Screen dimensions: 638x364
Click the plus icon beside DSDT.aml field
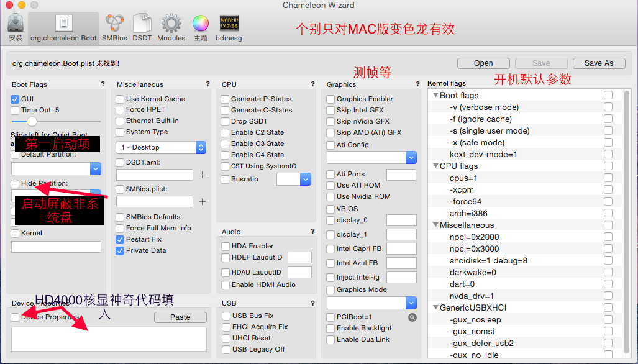(202, 175)
